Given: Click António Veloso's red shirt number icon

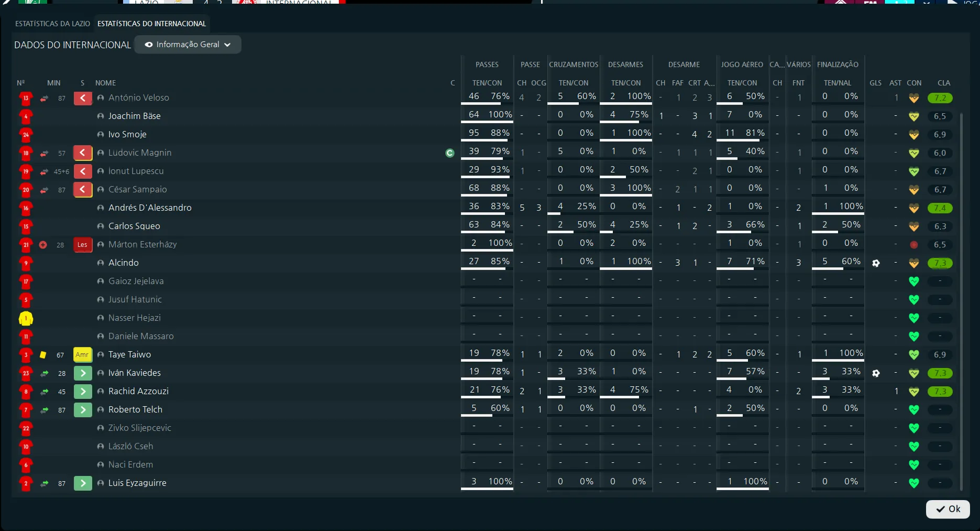Looking at the screenshot, I should pyautogui.click(x=26, y=98).
